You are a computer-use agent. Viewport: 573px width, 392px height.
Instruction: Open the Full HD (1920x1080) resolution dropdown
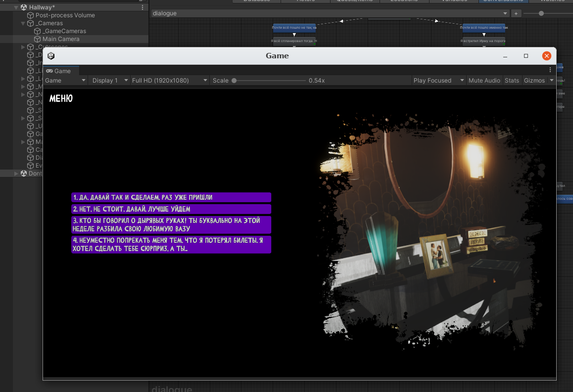(169, 81)
